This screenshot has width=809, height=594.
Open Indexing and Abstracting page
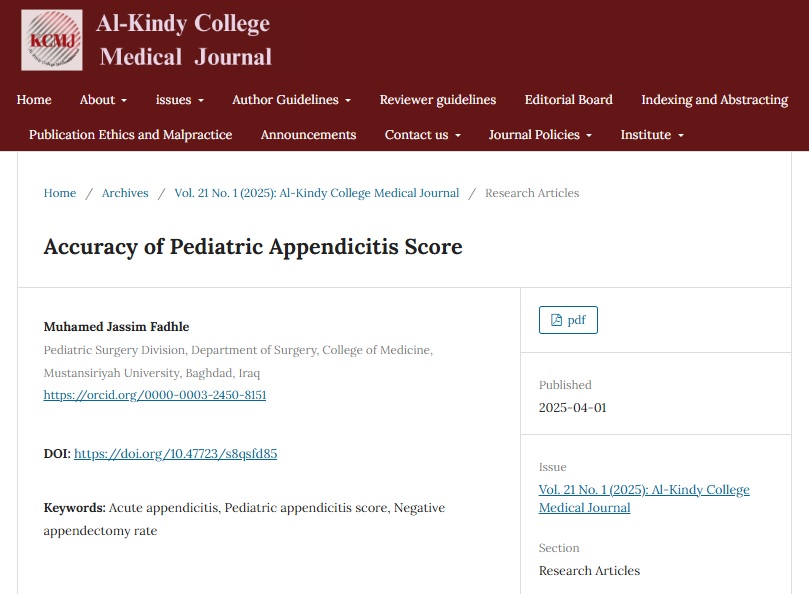pos(715,100)
